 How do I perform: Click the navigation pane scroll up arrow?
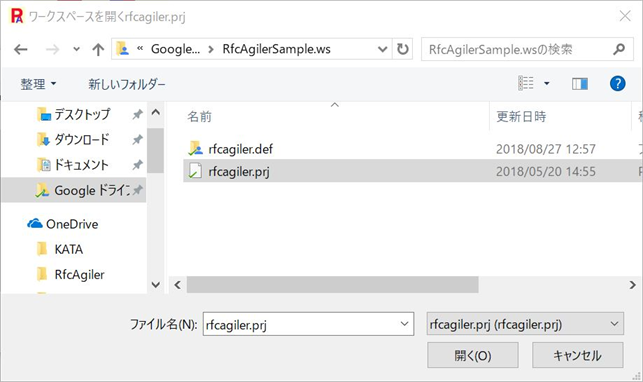coord(156,112)
